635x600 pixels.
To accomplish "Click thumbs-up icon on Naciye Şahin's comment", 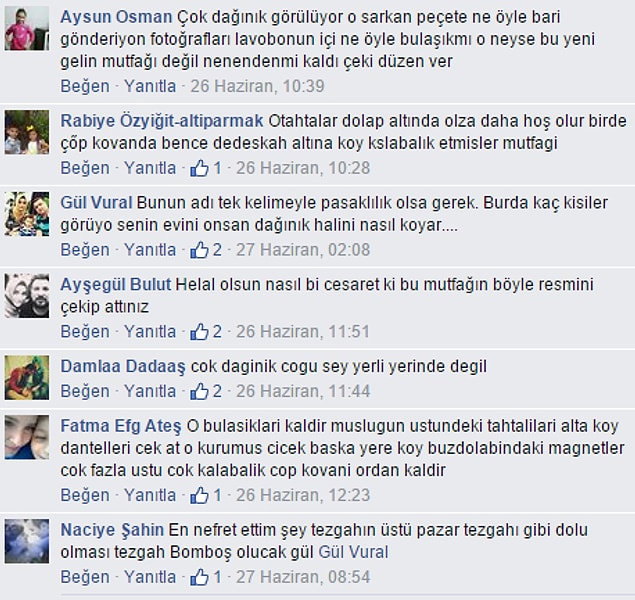I will 199,577.
